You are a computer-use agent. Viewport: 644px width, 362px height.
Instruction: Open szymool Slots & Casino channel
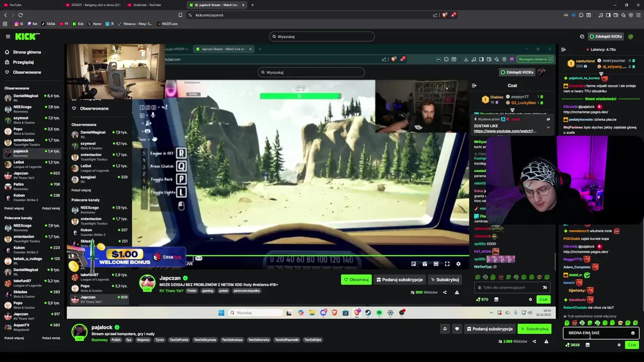pyautogui.click(x=31, y=120)
